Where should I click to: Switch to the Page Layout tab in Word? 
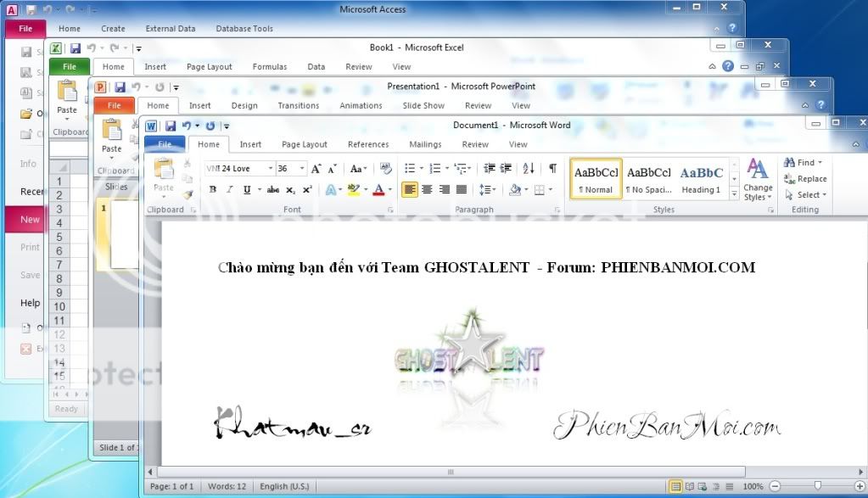304,144
